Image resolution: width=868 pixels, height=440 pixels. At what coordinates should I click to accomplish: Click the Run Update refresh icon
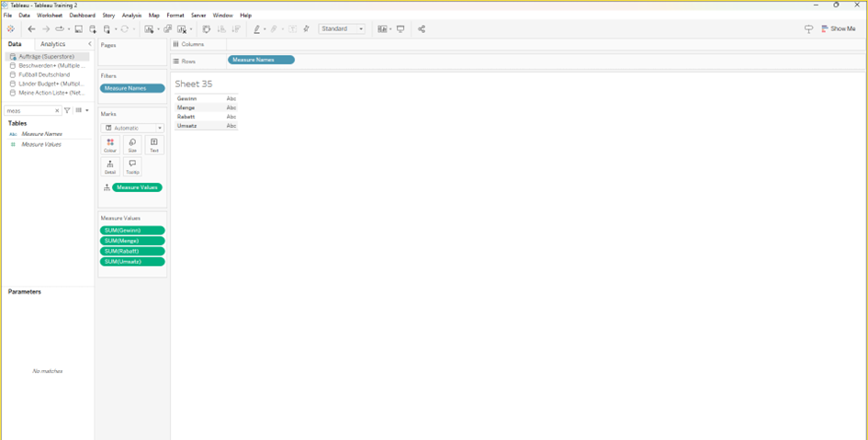125,28
